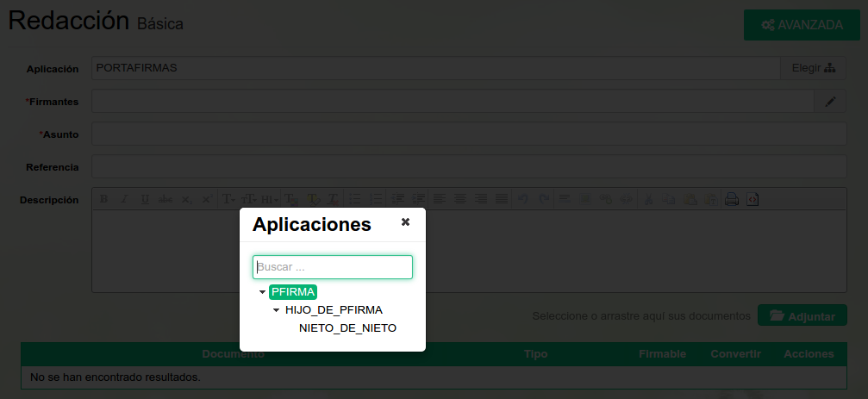
Task: Edit Firmantes with the pencil icon
Action: [830, 102]
